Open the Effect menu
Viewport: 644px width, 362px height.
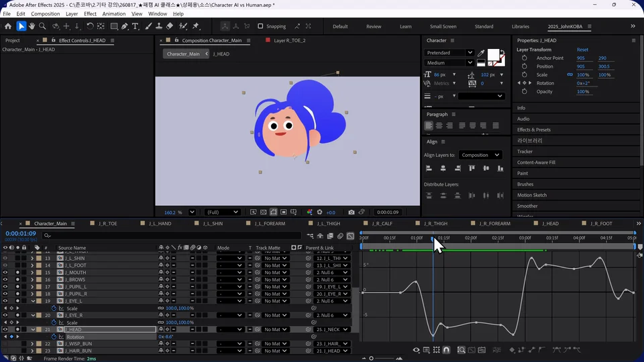[90, 13]
